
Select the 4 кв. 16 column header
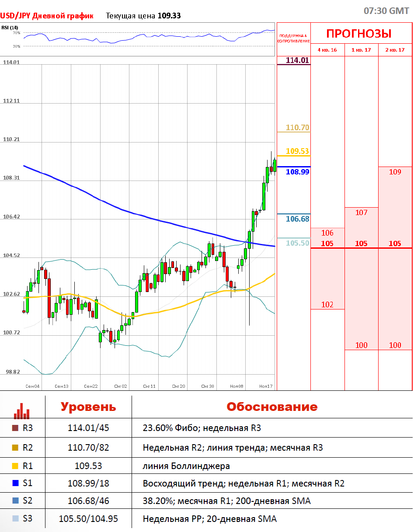pyautogui.click(x=327, y=50)
